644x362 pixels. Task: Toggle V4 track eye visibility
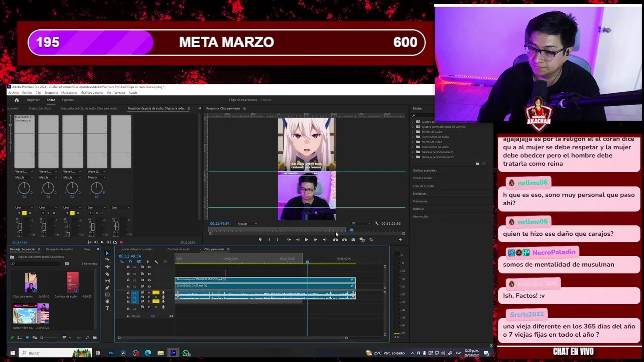coord(149,267)
